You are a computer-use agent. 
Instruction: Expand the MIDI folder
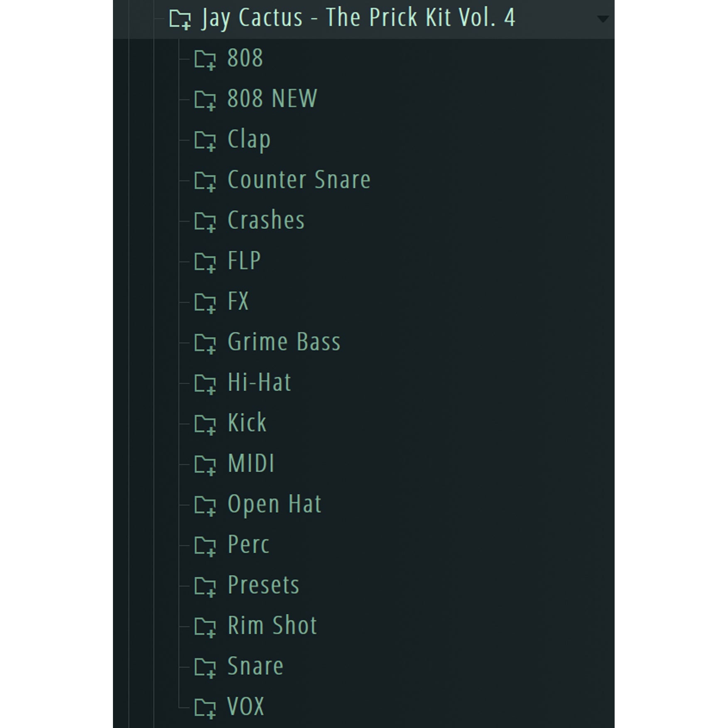205,464
